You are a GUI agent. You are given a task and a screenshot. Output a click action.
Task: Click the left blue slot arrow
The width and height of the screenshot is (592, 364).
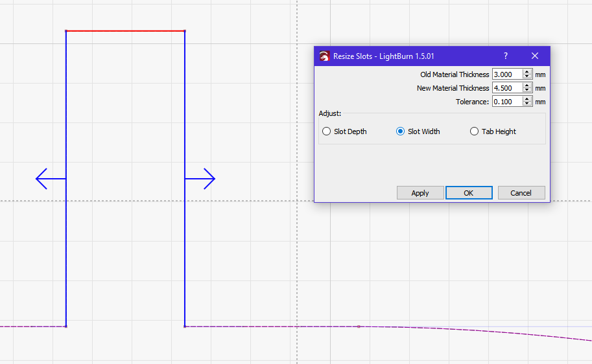tap(51, 179)
